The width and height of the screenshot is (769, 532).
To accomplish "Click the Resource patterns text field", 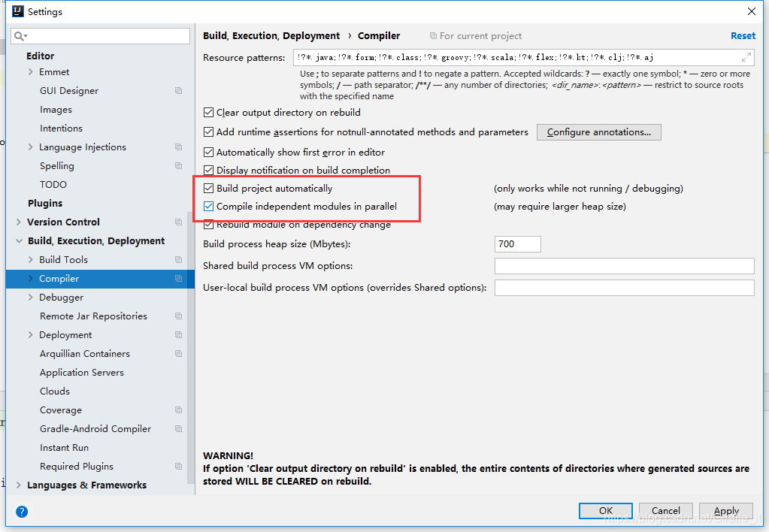I will 524,57.
